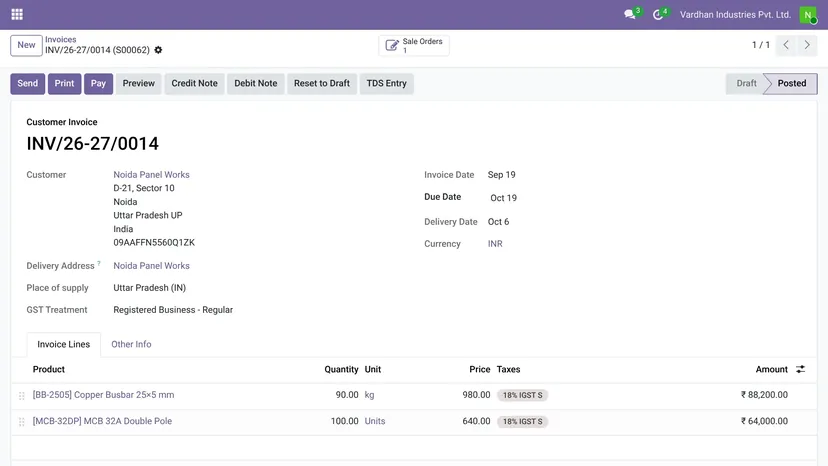Select the Posted status stage
Image resolution: width=828 pixels, height=466 pixels.
792,83
